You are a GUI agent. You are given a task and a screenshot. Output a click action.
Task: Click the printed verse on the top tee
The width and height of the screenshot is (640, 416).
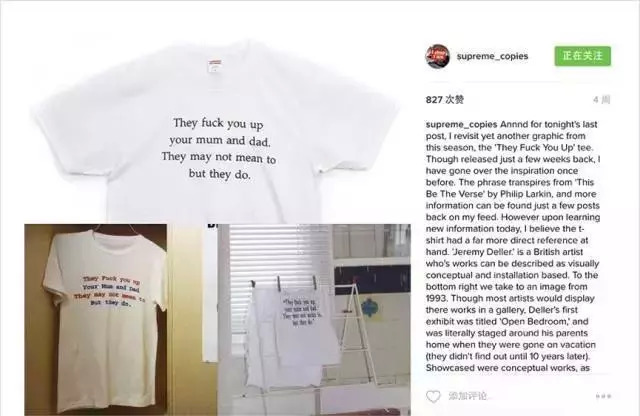219,149
